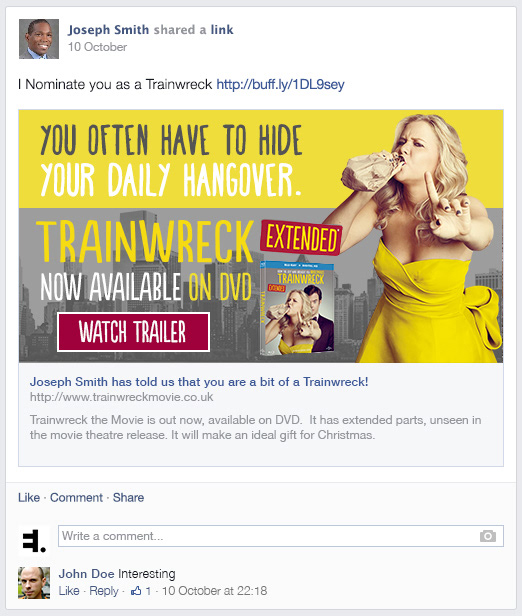Click Comment under the post
522x616 pixels.
point(76,497)
